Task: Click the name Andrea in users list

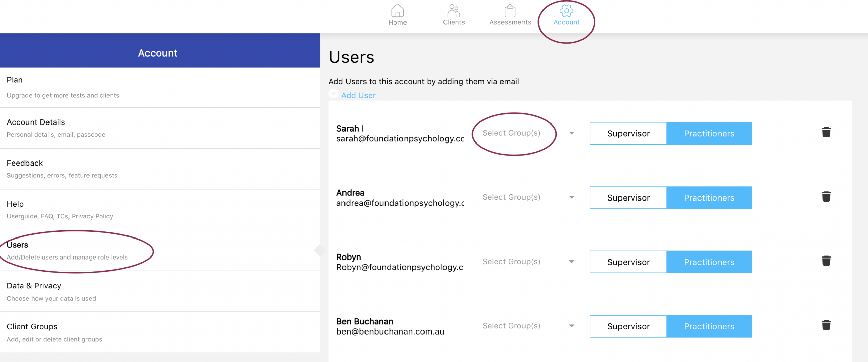Action: [350, 193]
